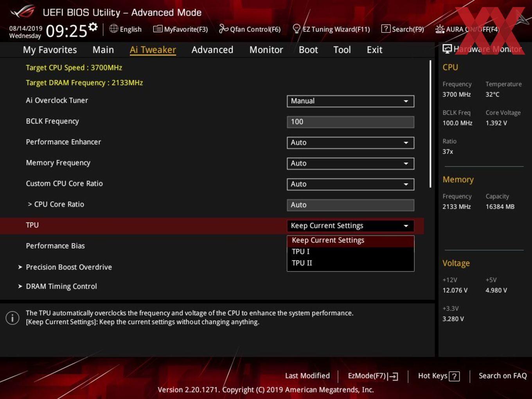Click the Memory Frequency label
The height and width of the screenshot is (399, 532).
coord(58,163)
